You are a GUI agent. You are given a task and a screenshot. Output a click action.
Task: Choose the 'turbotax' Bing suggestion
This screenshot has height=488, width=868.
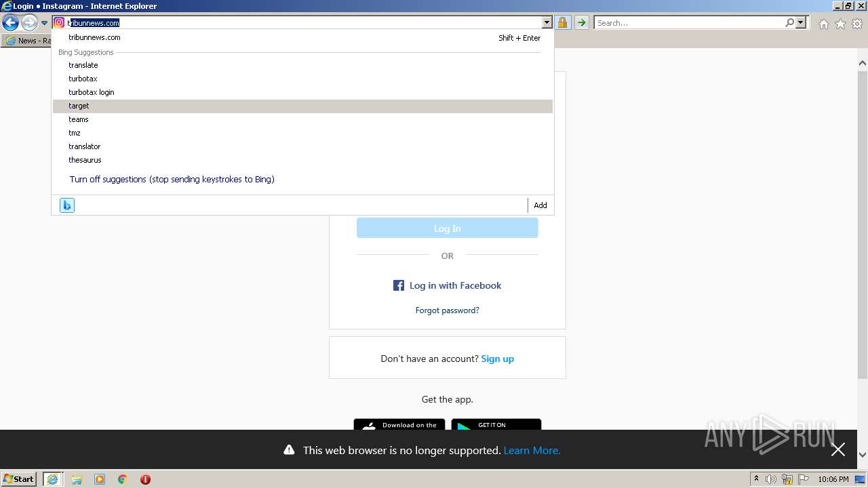coord(302,79)
